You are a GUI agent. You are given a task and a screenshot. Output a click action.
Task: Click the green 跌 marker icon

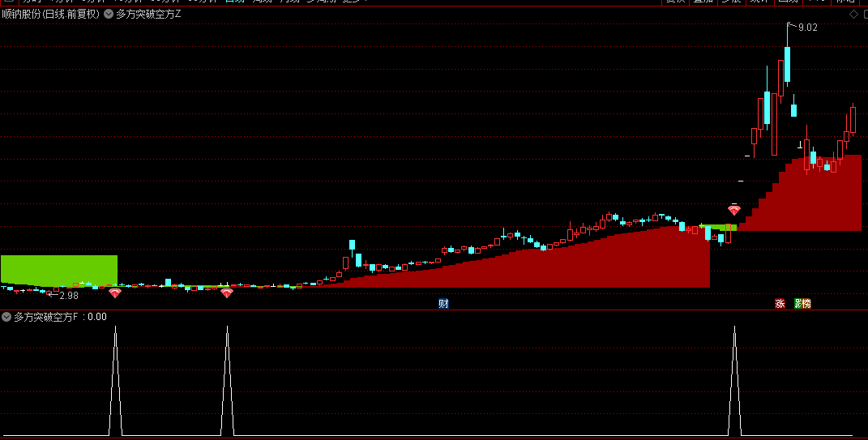pyautogui.click(x=798, y=303)
